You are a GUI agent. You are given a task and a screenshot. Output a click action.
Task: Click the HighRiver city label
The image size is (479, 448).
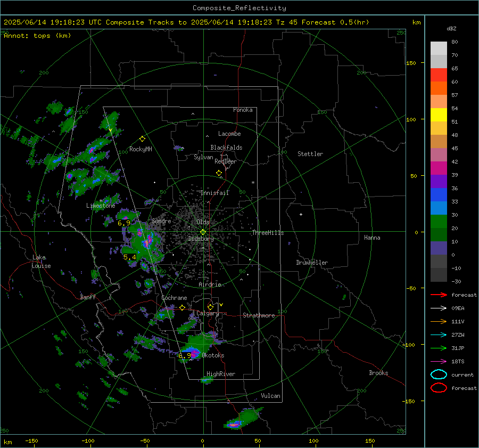click(x=221, y=374)
